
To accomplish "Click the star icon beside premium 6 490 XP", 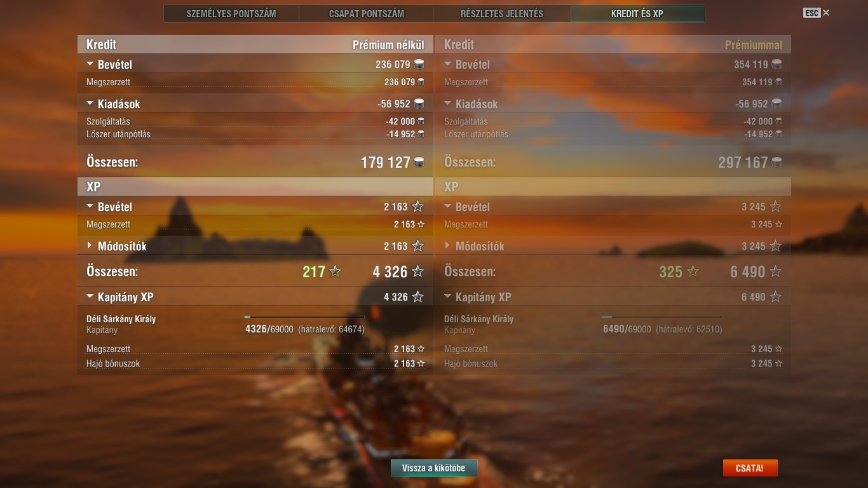I will pos(775,272).
